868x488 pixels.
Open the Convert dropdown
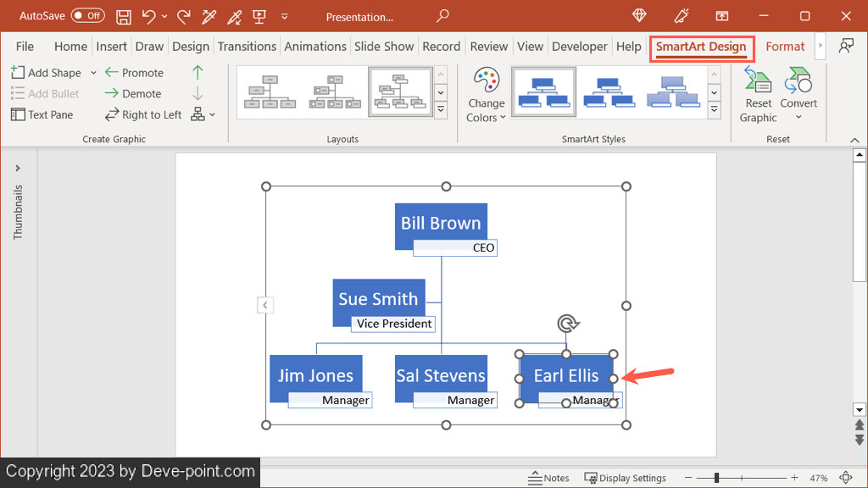coord(798,95)
